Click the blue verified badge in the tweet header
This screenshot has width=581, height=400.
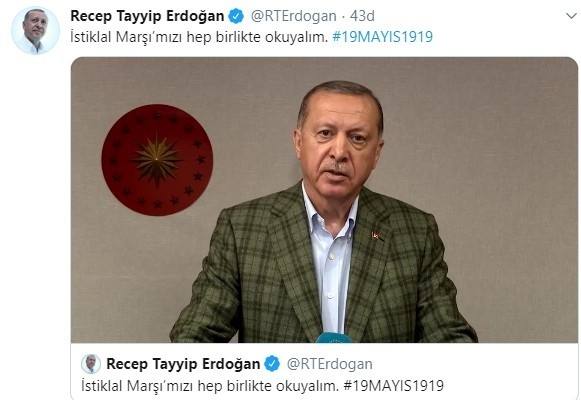click(x=236, y=16)
